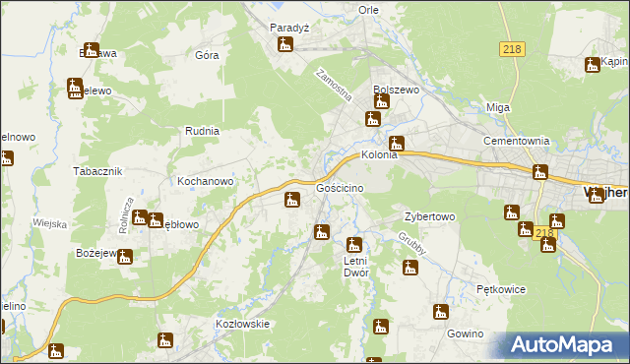Click the Bolszewo label

click(396, 90)
